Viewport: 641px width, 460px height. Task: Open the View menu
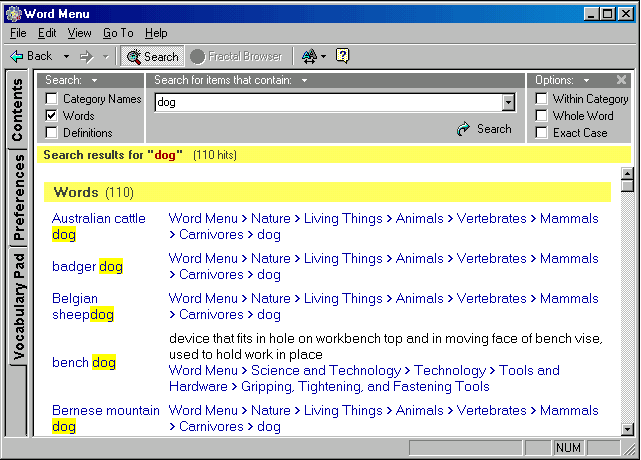pos(79,33)
